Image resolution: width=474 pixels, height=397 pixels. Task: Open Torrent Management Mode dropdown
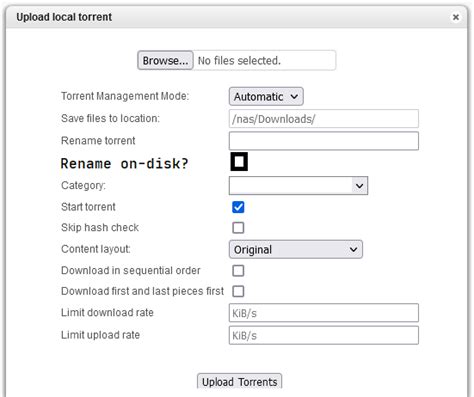[266, 97]
